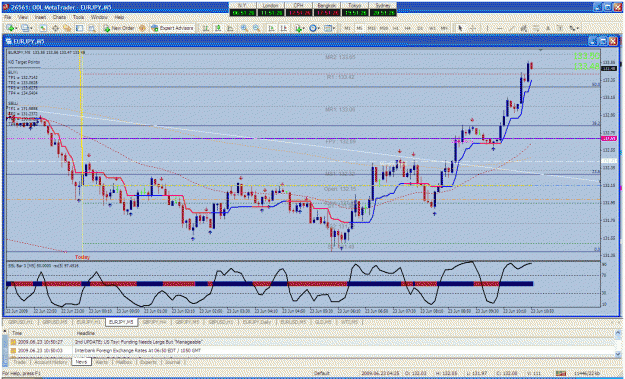The image size is (625, 379).
Task: Switch to the GLD,M5 chart tab
Action: coord(322,322)
